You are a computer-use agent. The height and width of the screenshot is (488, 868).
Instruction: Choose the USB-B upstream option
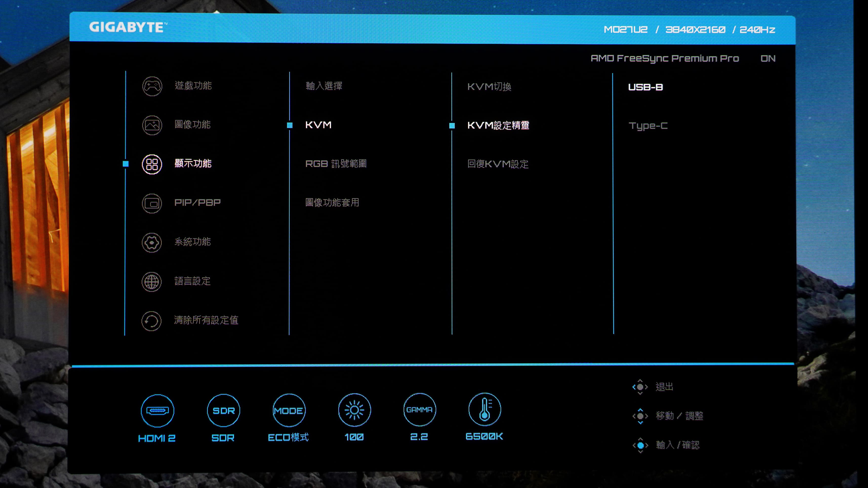(x=645, y=87)
